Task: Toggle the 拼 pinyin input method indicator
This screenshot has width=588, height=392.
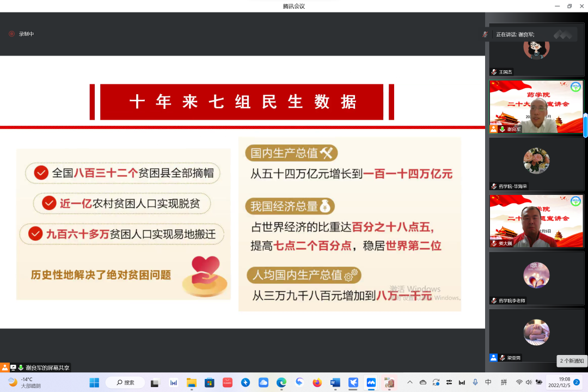Action: point(504,382)
